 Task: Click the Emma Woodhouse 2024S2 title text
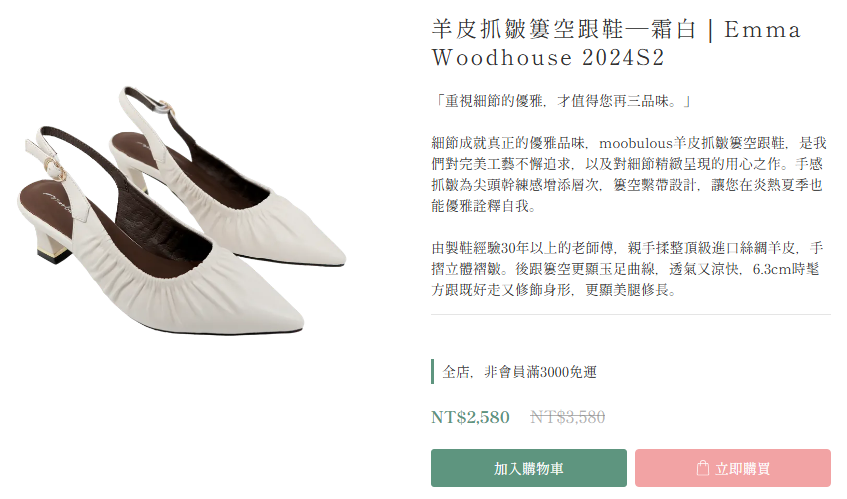tap(616, 43)
